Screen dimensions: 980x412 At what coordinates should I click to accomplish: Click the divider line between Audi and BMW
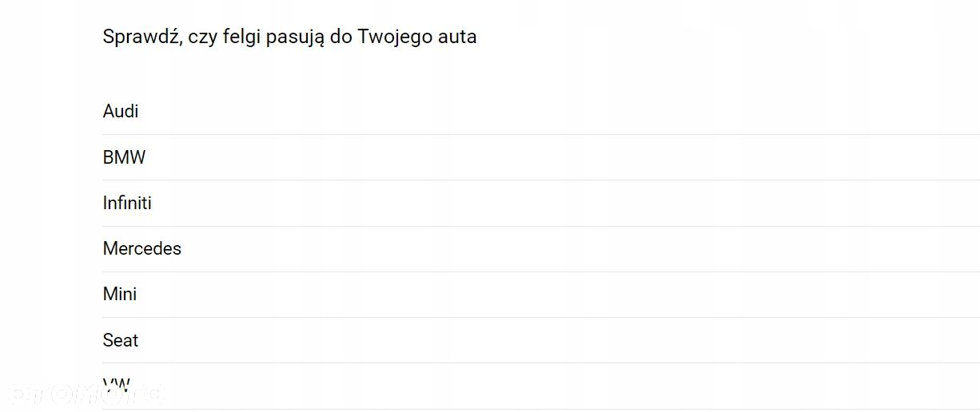tap(541, 134)
